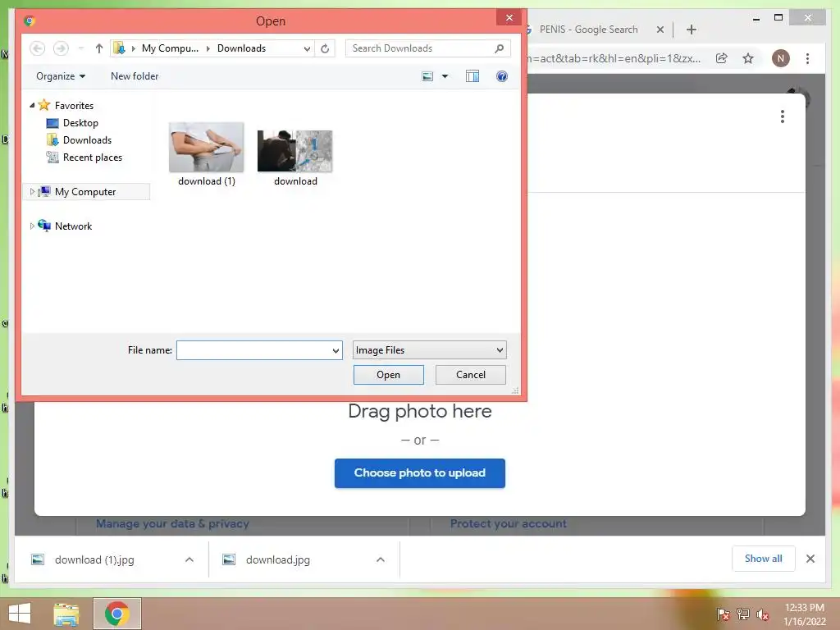This screenshot has height=630, width=840.
Task: Open the N profile avatar
Action: click(x=781, y=58)
